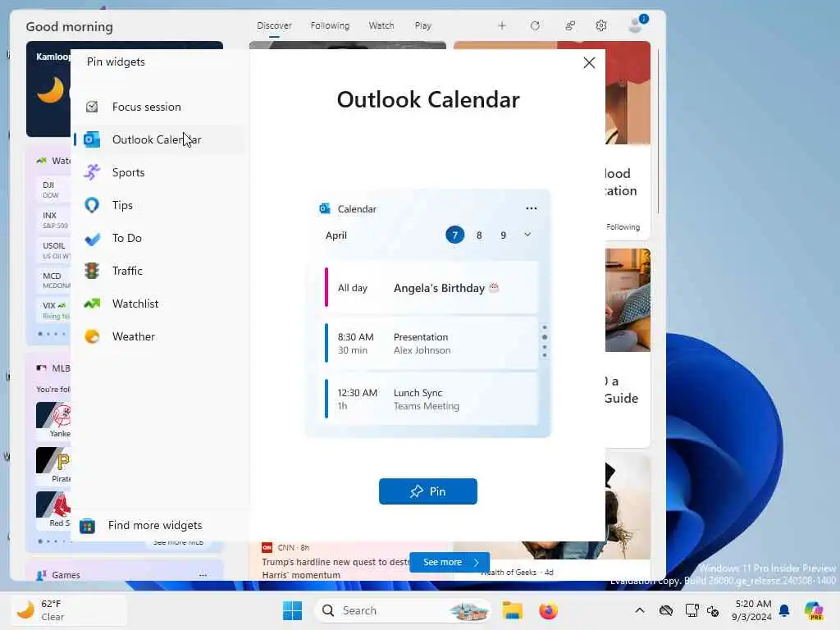
Task: Choose the Watchlist widget
Action: [x=159, y=304]
